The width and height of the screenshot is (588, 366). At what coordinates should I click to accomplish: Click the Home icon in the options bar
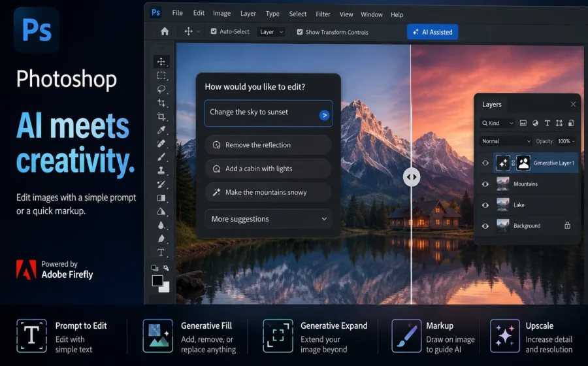tap(165, 31)
